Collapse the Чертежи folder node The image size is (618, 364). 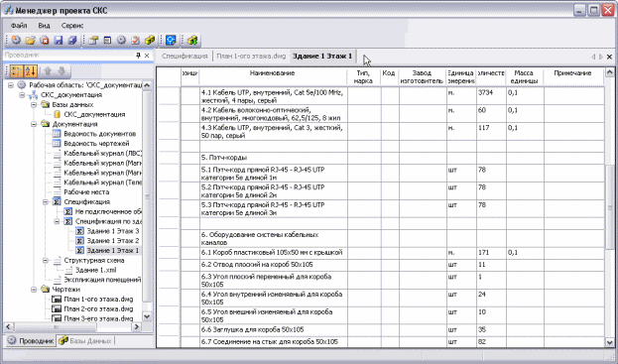pos(34,290)
